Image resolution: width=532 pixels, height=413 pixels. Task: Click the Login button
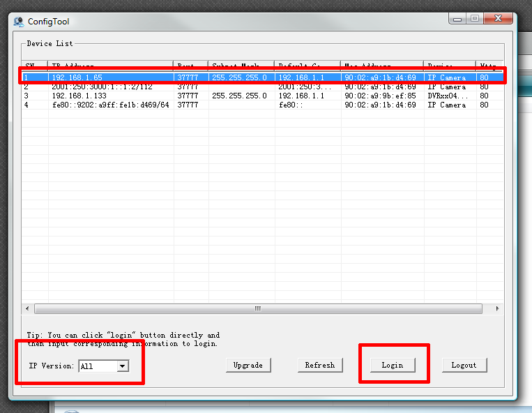pyautogui.click(x=393, y=365)
